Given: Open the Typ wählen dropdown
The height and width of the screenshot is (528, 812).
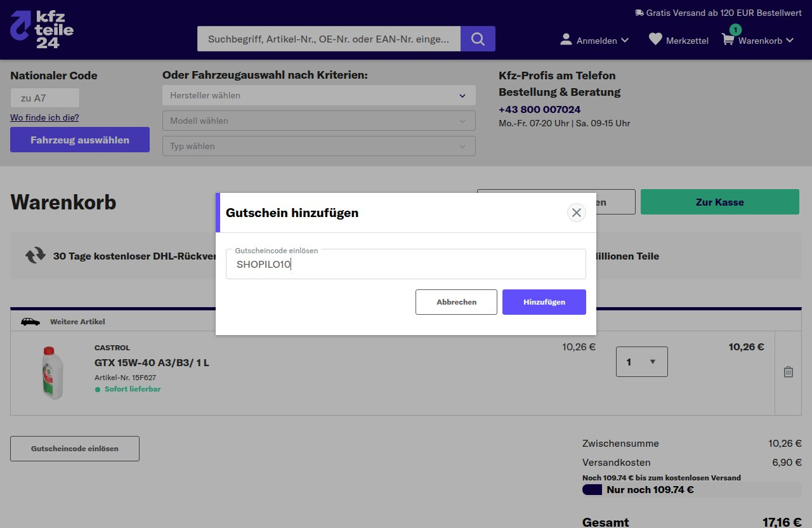Looking at the screenshot, I should pyautogui.click(x=319, y=146).
